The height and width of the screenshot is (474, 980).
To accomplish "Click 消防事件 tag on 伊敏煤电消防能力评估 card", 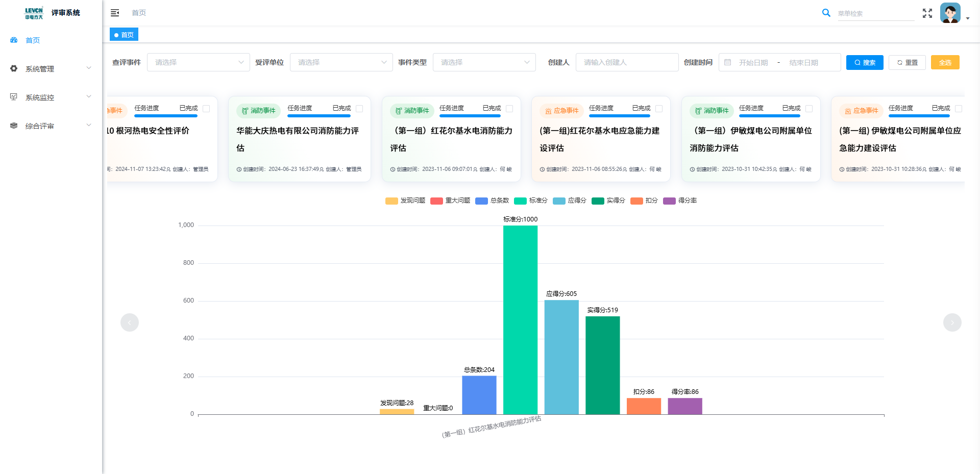I will click(712, 111).
